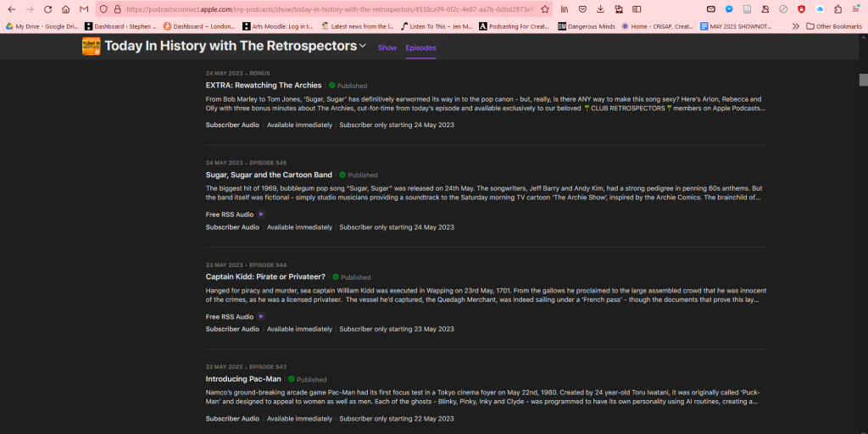The height and width of the screenshot is (434, 868).
Task: Open the browser home page icon
Action: 66,9
